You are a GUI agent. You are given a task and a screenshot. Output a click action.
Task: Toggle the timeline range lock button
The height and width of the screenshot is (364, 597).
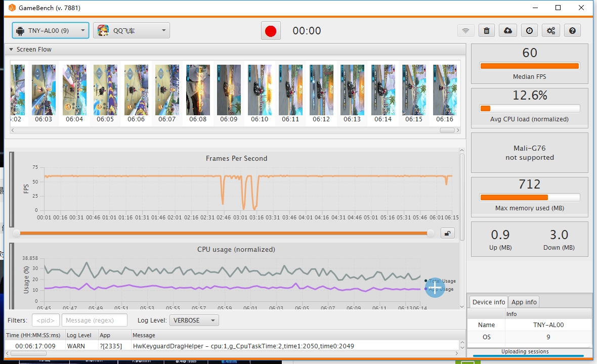(447, 233)
